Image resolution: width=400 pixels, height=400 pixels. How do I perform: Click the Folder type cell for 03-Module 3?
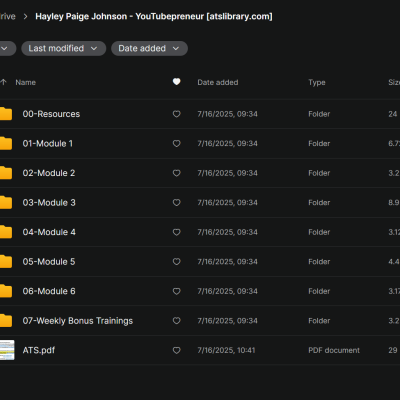(319, 203)
